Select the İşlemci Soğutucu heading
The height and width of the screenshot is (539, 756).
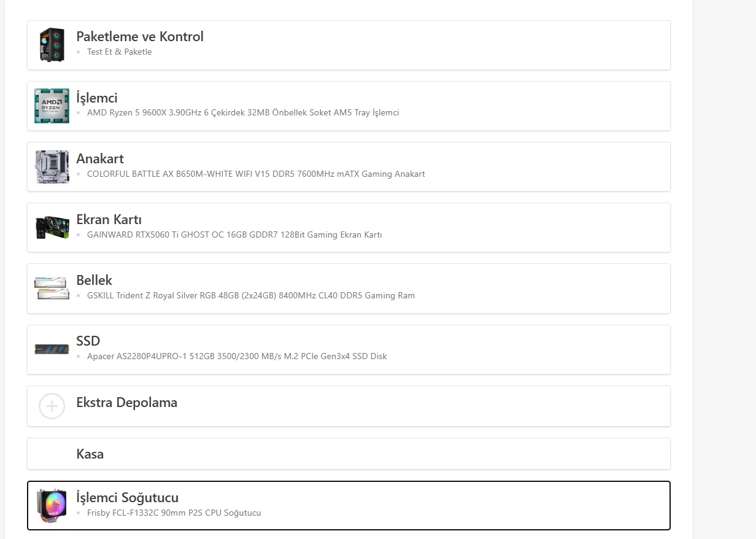coord(128,497)
